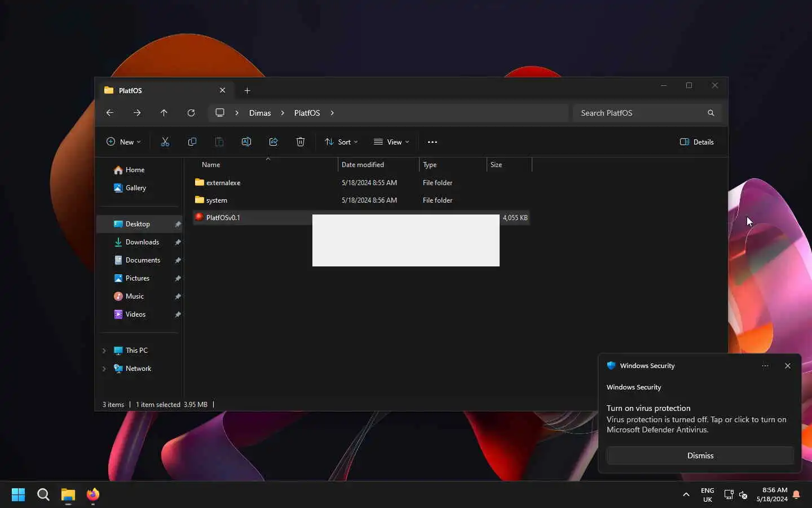Go back in File Explorer
This screenshot has width=812, height=508.
[x=110, y=113]
